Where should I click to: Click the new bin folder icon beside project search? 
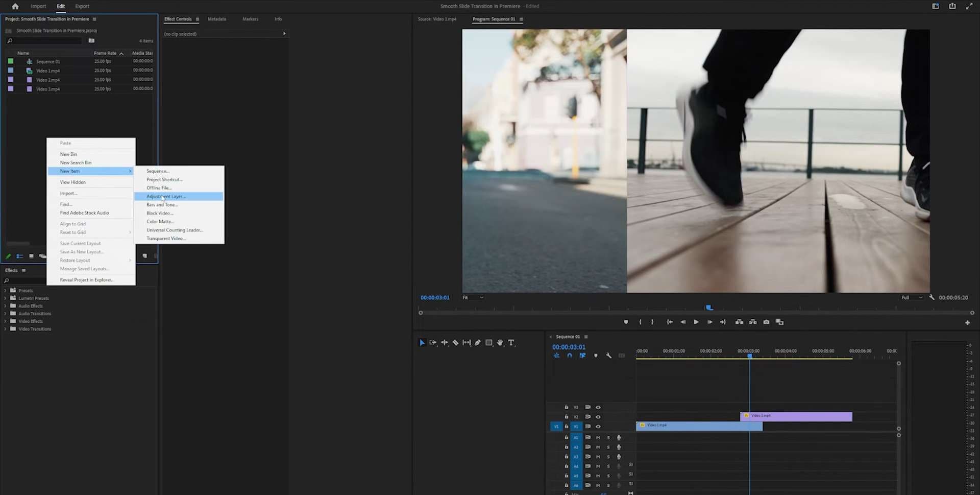point(91,40)
